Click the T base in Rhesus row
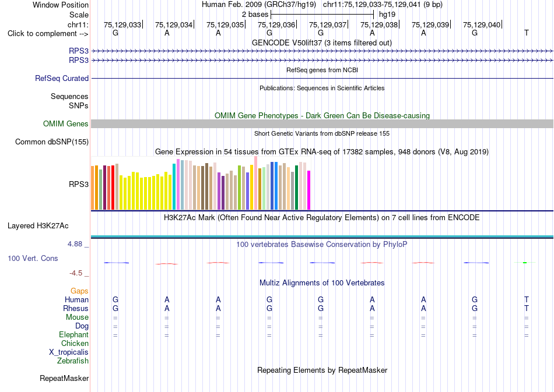The image size is (554, 392). (527, 308)
